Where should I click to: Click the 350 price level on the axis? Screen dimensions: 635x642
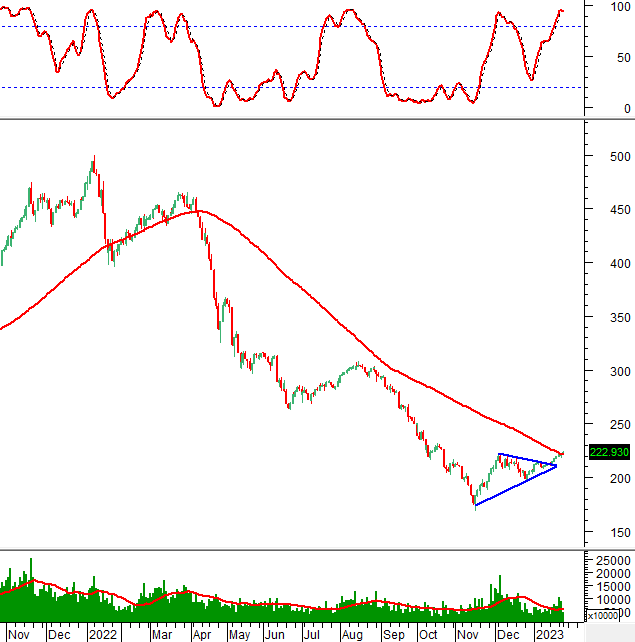click(620, 317)
